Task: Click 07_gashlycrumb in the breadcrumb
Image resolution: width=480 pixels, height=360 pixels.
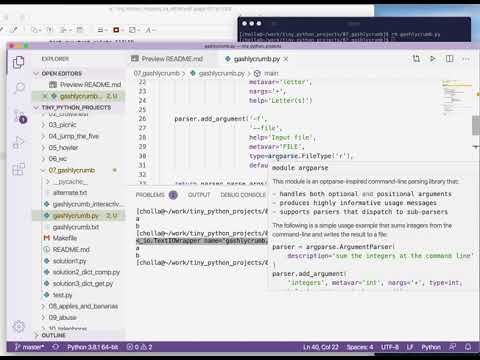Action: 156,73
